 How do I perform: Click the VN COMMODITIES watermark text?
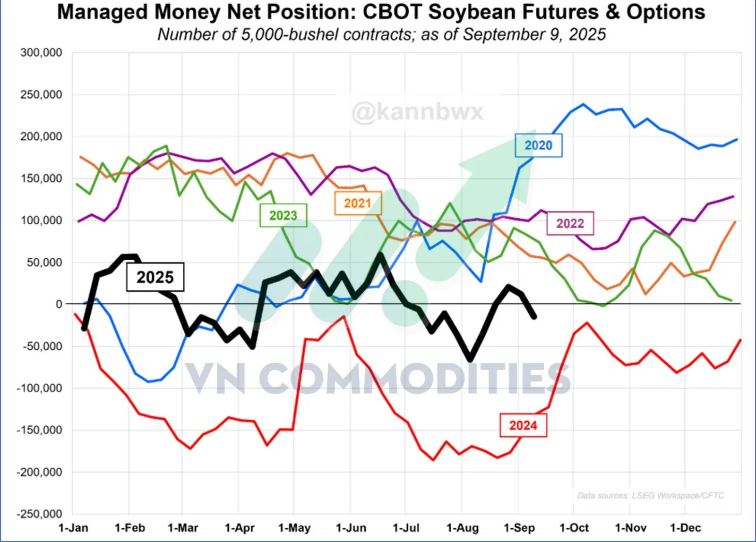(x=377, y=379)
